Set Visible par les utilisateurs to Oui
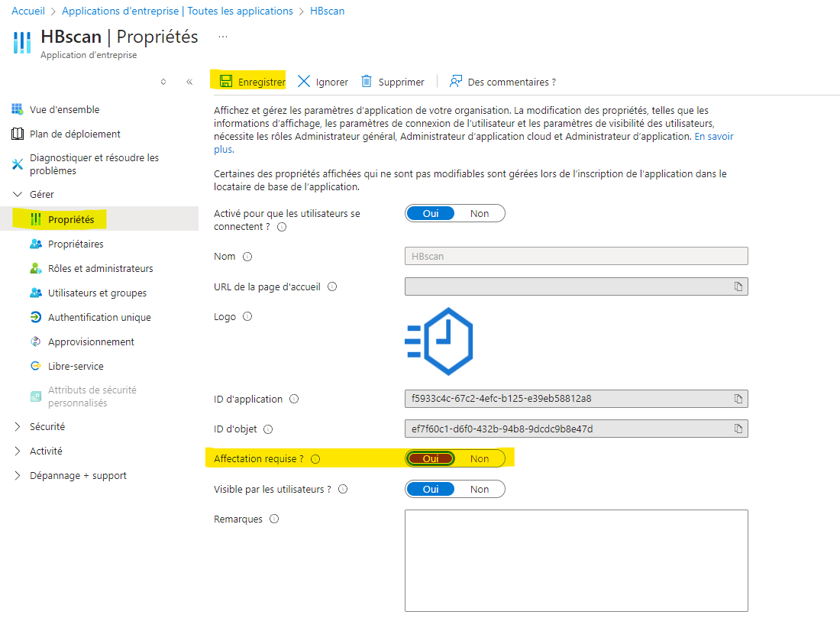Screen dimensions: 840x631 [x=430, y=489]
